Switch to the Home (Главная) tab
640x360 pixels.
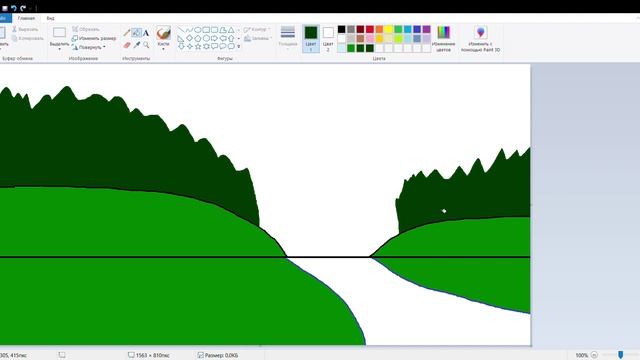[x=26, y=18]
